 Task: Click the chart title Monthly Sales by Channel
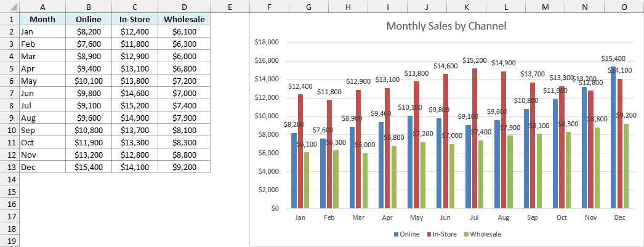[x=446, y=26]
